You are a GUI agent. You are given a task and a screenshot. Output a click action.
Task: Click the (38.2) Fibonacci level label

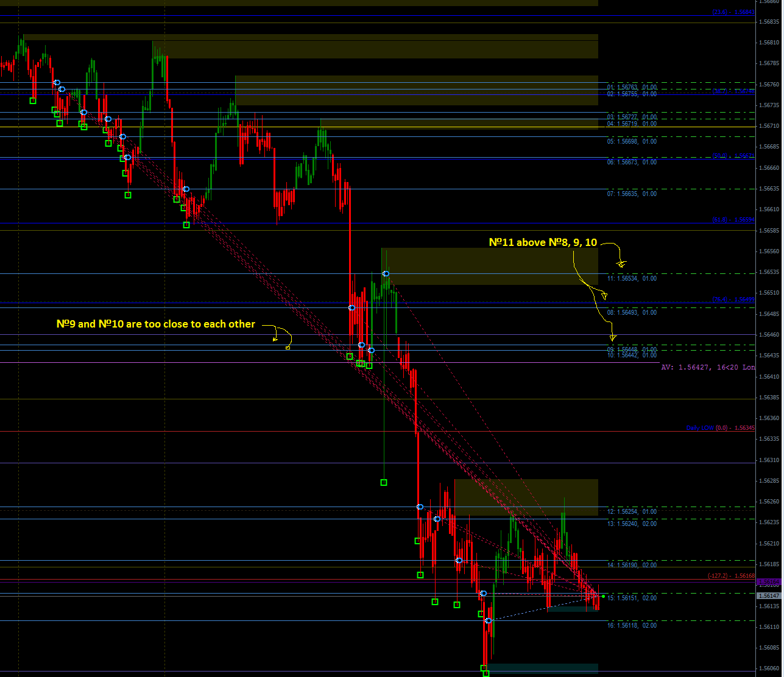(x=733, y=91)
